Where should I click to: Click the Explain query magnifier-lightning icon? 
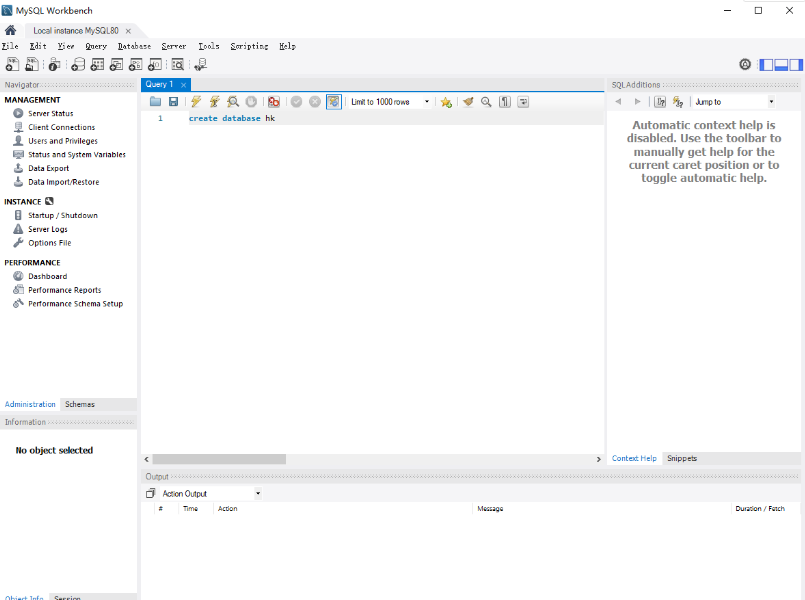point(233,102)
